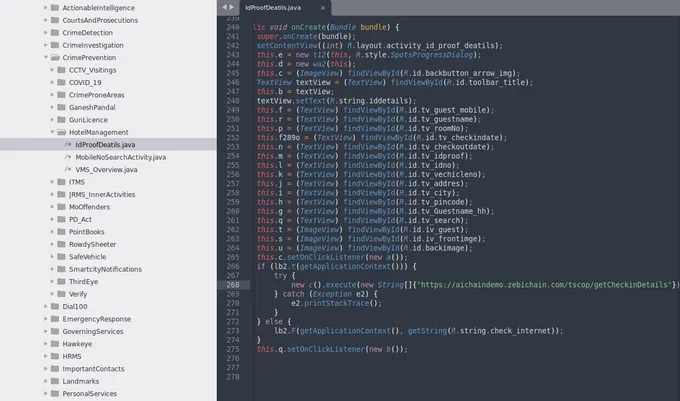Click the ThirdEye folder icon
This screenshot has width=680, height=401.
(62, 281)
